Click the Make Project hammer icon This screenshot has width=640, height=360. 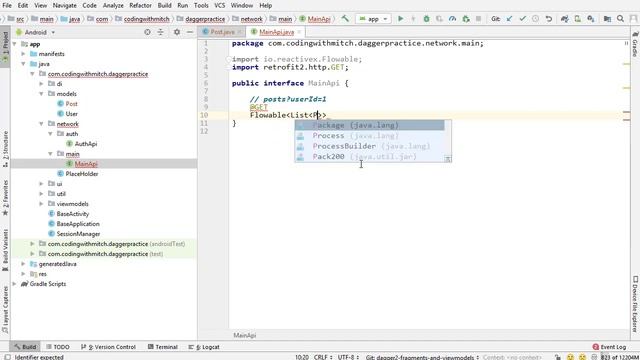[x=345, y=19]
